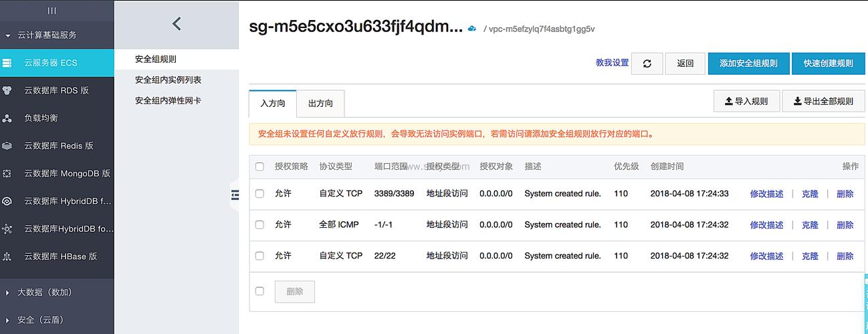Click the back chevron above 安全组规则
The height and width of the screenshot is (334, 868).
click(177, 24)
